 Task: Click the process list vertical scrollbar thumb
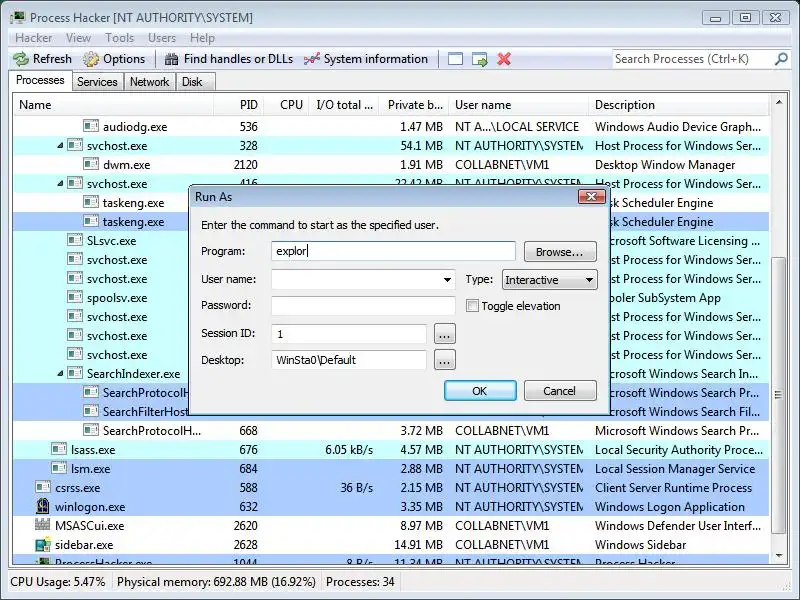point(779,394)
